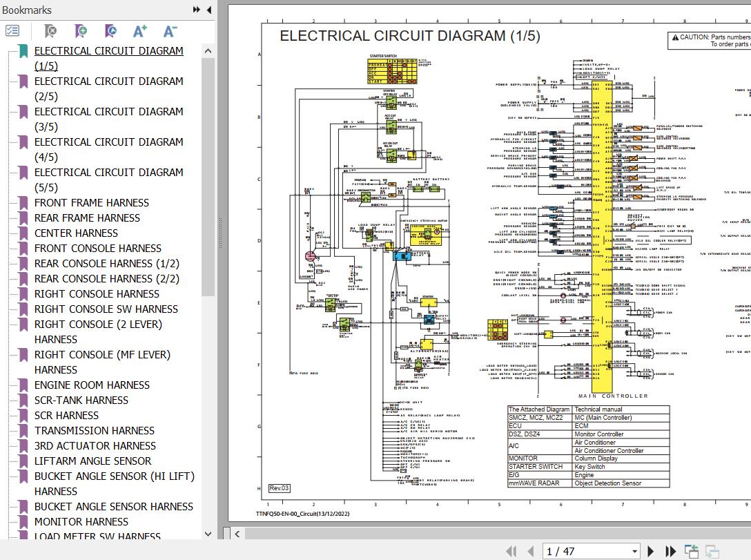The width and height of the screenshot is (751, 560).
Task: Click the bookmarks scrollbar down arrow
Action: tap(208, 534)
